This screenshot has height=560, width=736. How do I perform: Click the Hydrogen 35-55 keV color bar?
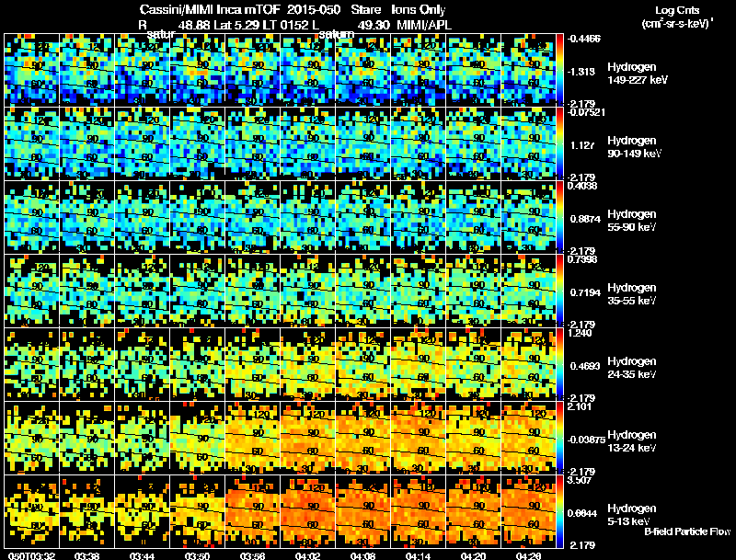point(559,291)
